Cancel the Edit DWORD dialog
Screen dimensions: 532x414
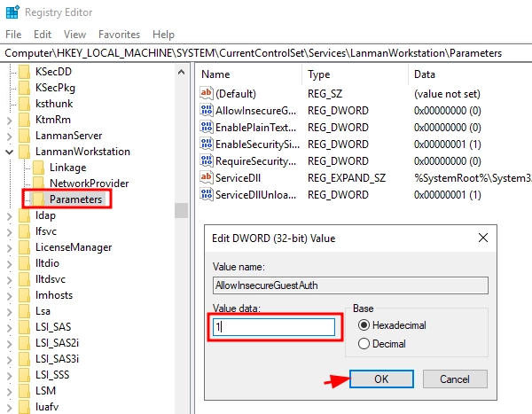click(x=452, y=378)
